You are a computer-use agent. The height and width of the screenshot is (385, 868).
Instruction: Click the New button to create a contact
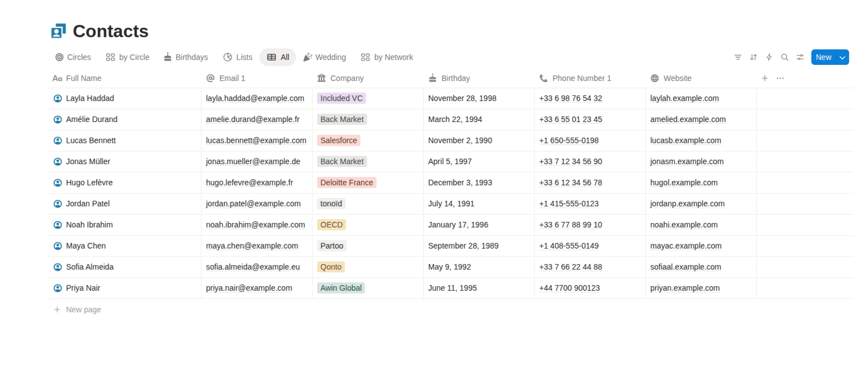tap(823, 57)
